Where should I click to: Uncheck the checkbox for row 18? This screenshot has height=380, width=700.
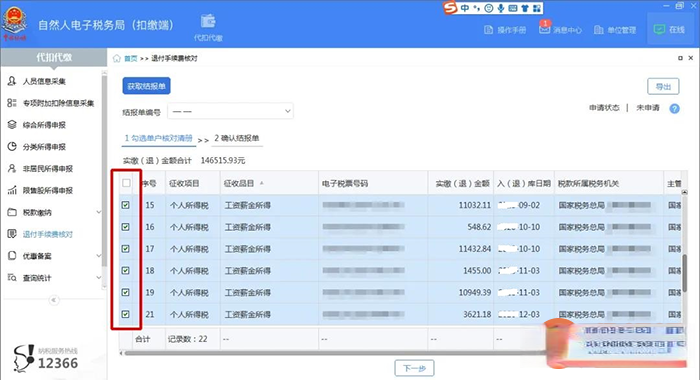126,271
